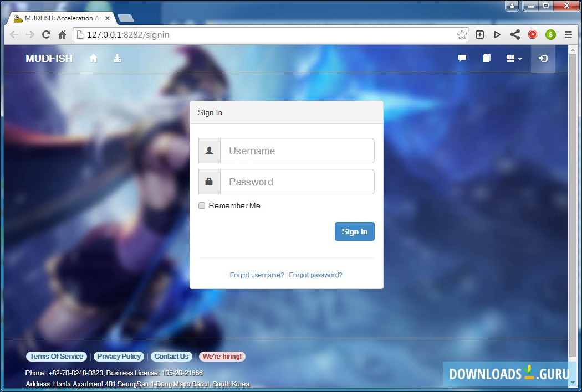Screen dimensions: 582x392
Task: Bookmark the page with the star icon
Action: [462, 34]
